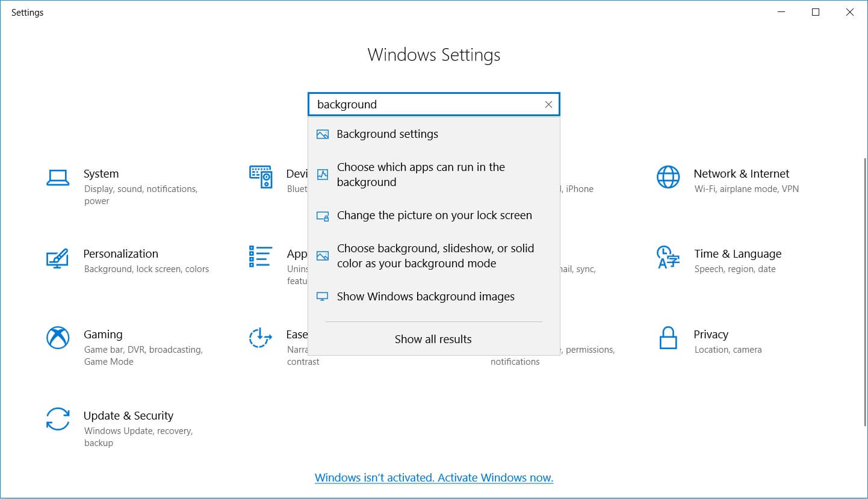Click 'Display, sound, notifications, power' description

pos(141,195)
